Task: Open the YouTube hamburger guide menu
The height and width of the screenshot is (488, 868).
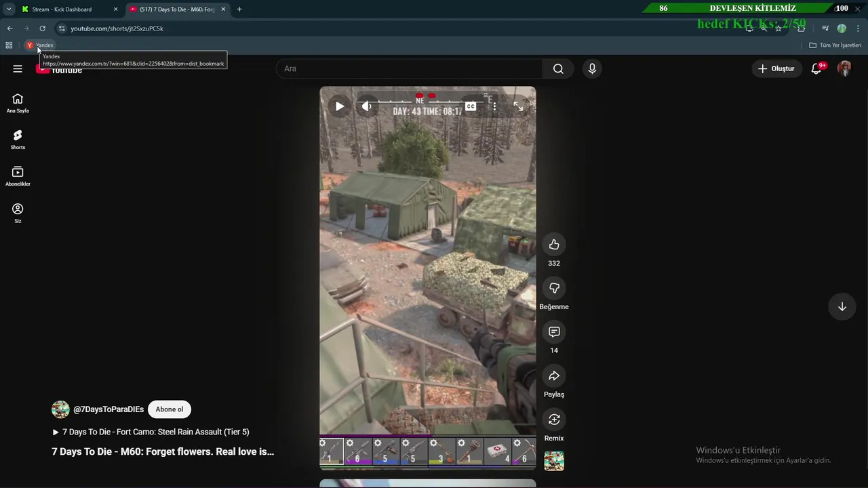Action: click(x=18, y=68)
